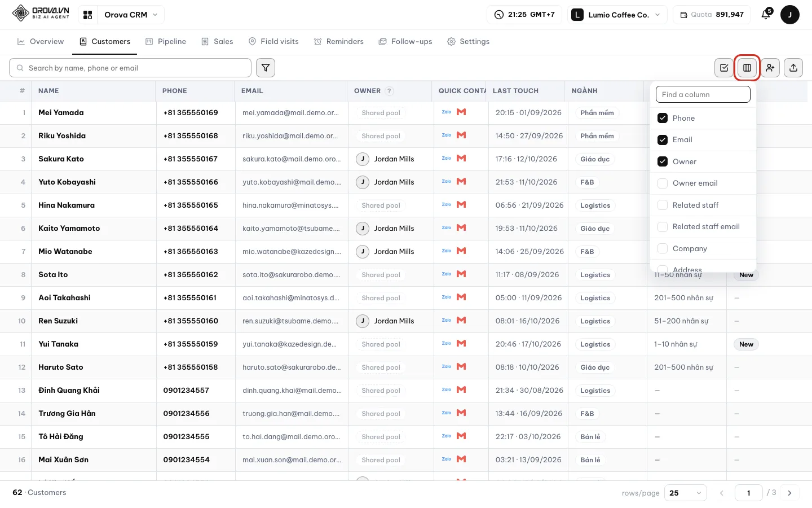Click the add customer icon
The image size is (812, 508).
point(770,68)
